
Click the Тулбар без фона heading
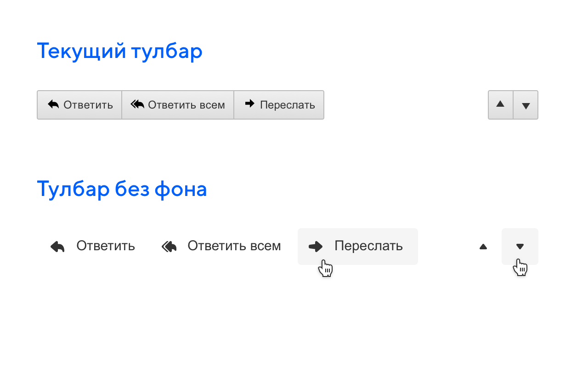pos(122,189)
